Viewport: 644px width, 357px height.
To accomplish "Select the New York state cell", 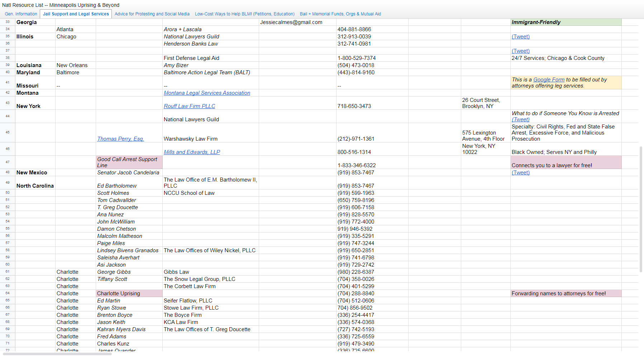I will pos(35,103).
